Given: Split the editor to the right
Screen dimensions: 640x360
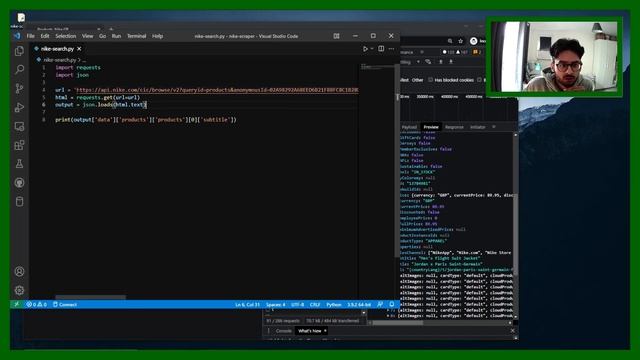Looking at the screenshot, I should (x=381, y=49).
